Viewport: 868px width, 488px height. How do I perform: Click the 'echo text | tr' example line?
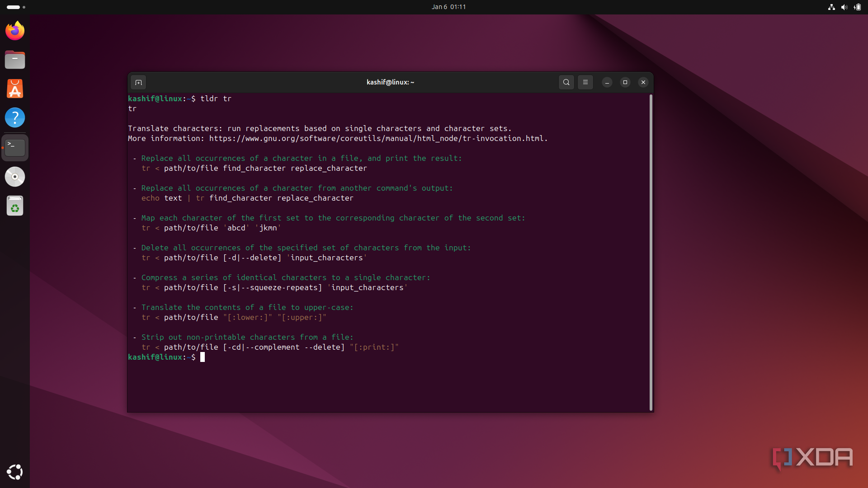point(247,198)
